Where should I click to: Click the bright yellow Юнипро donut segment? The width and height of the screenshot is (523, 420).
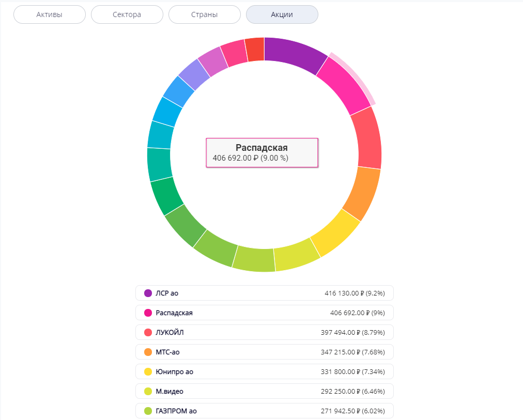(335, 231)
